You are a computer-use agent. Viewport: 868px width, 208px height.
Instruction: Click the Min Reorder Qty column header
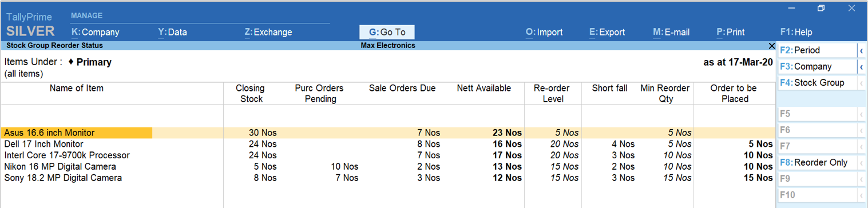[x=665, y=93]
